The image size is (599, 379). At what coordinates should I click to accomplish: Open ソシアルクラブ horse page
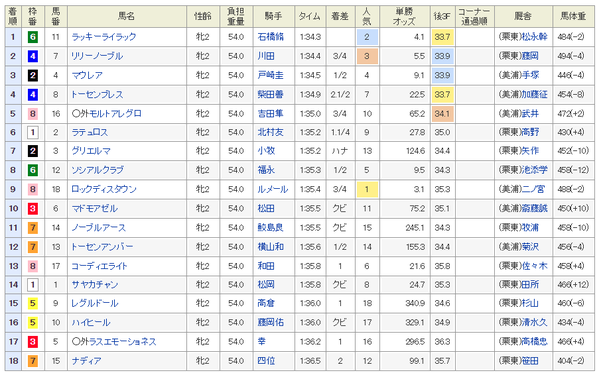coord(97,170)
